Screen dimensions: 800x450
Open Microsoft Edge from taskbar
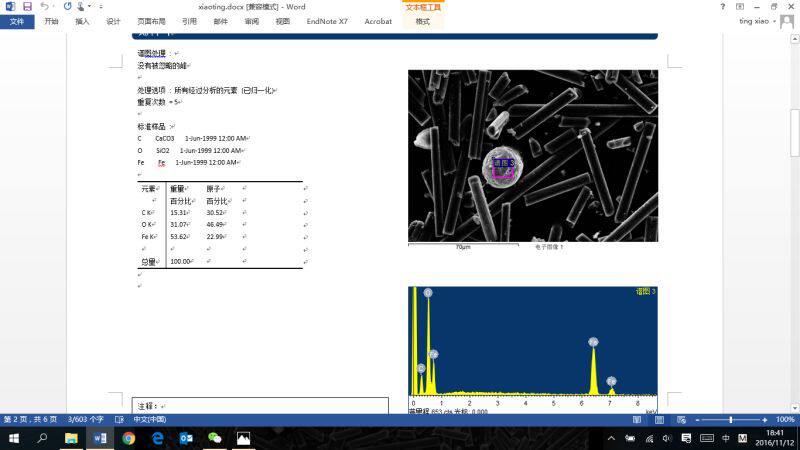pos(157,438)
